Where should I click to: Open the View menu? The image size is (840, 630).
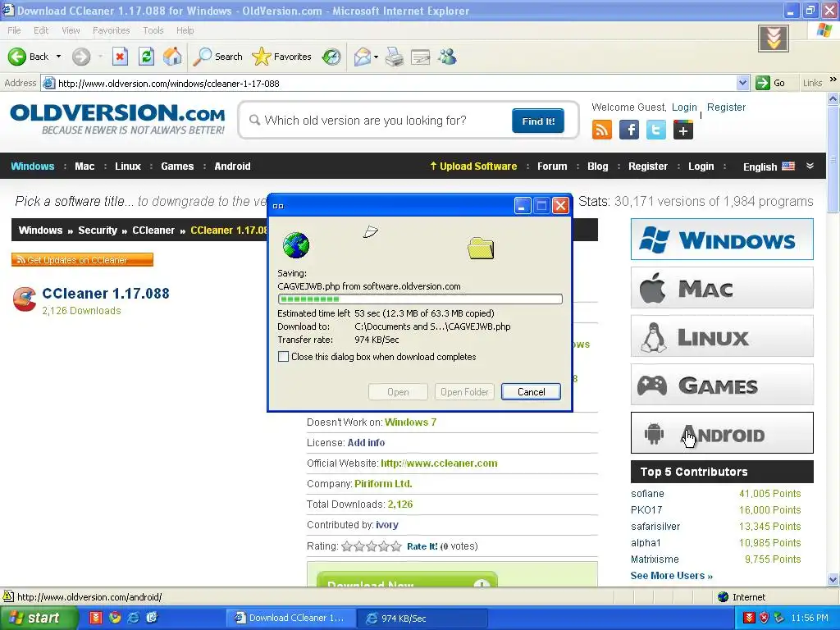pos(71,30)
